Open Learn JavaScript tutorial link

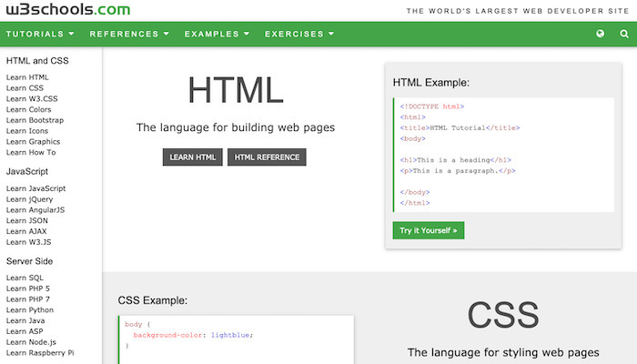click(35, 188)
